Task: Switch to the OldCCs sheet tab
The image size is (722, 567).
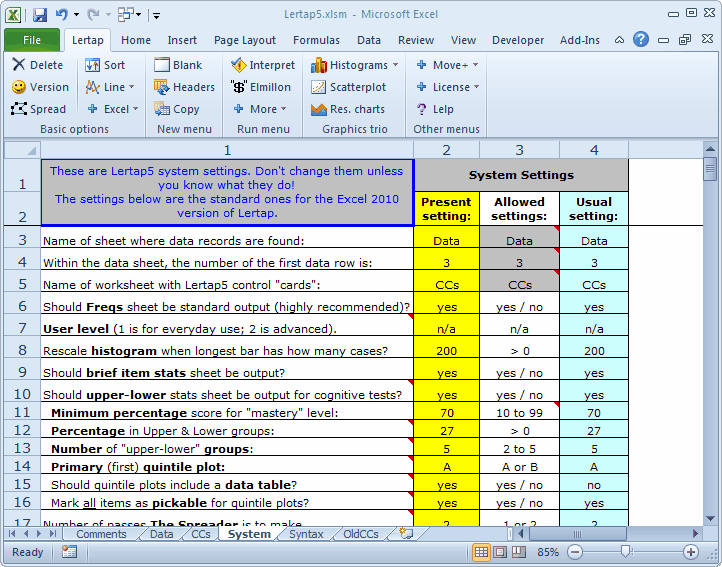Action: coord(361,534)
